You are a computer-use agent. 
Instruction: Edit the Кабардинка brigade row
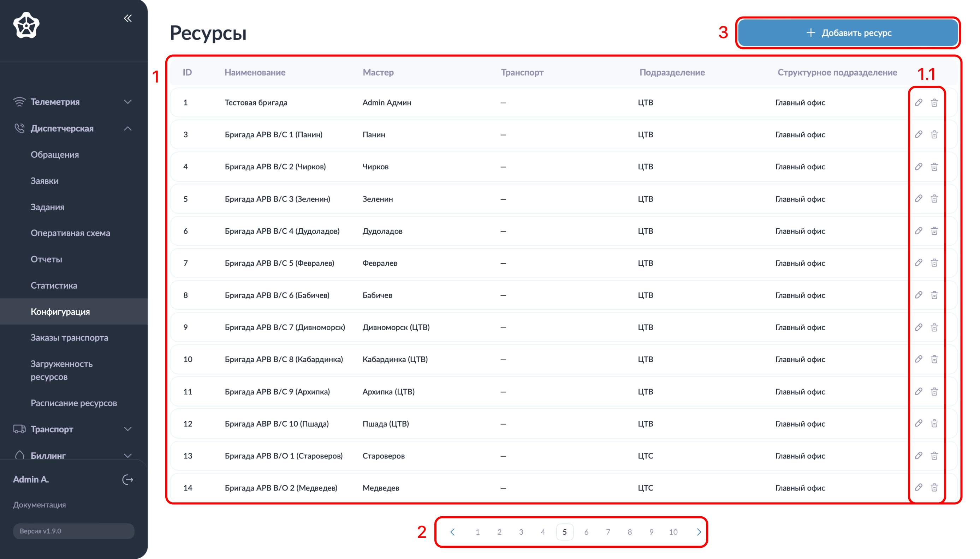tap(918, 359)
